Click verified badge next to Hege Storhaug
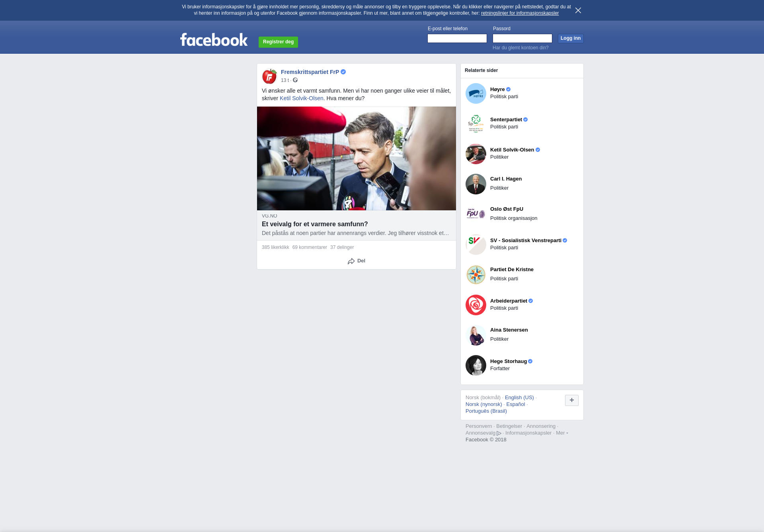764x532 pixels. (530, 361)
